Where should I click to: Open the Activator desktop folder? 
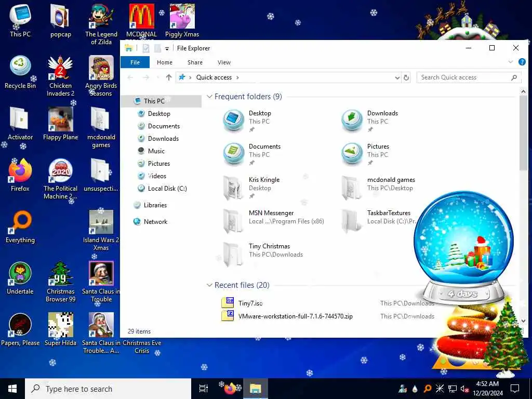20,124
